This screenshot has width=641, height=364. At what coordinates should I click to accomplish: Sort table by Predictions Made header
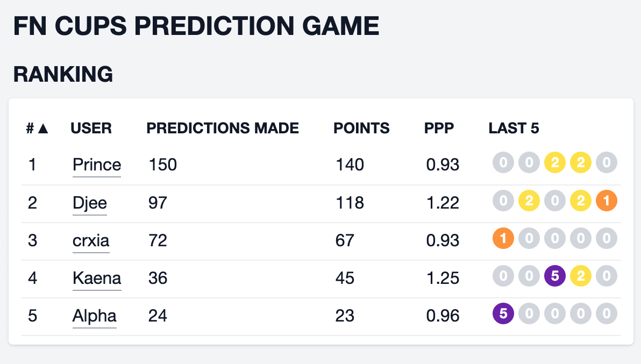tap(223, 128)
